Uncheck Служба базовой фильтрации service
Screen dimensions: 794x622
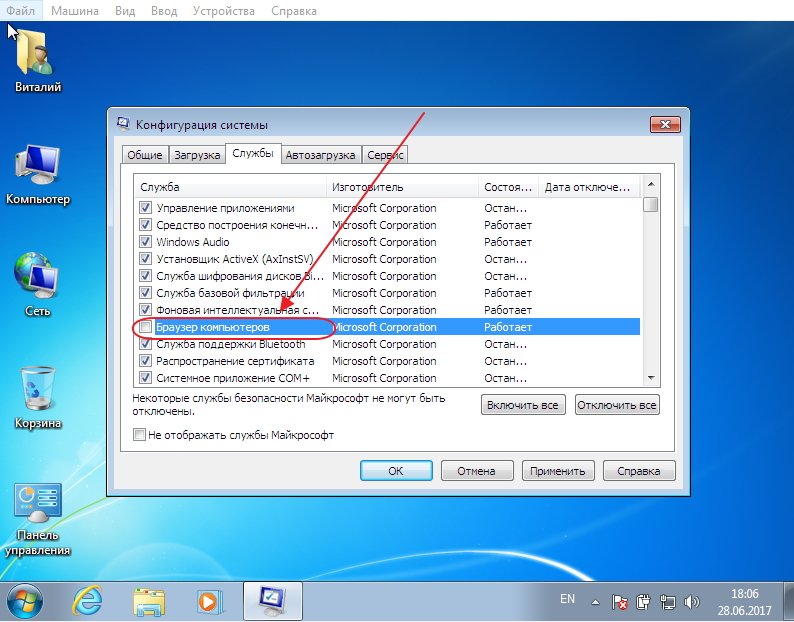145,293
